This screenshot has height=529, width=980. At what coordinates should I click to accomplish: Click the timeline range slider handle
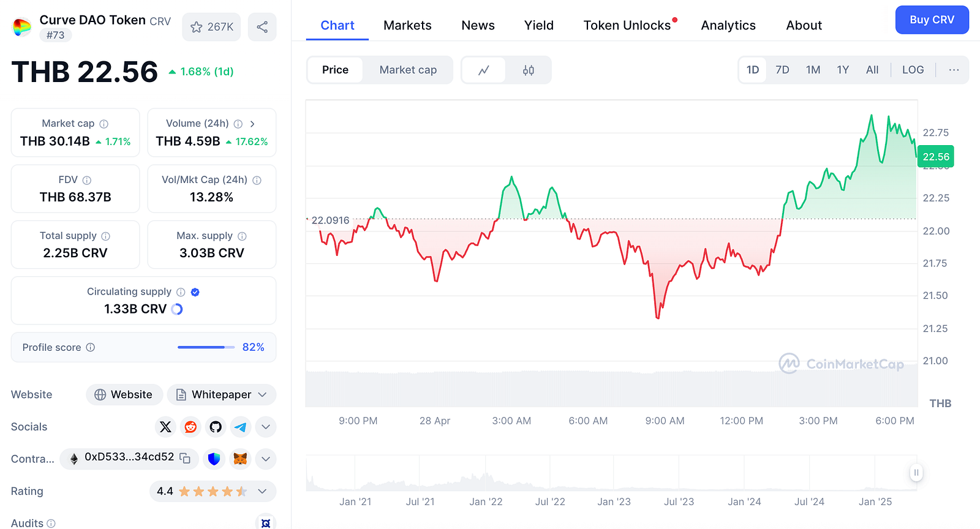916,473
